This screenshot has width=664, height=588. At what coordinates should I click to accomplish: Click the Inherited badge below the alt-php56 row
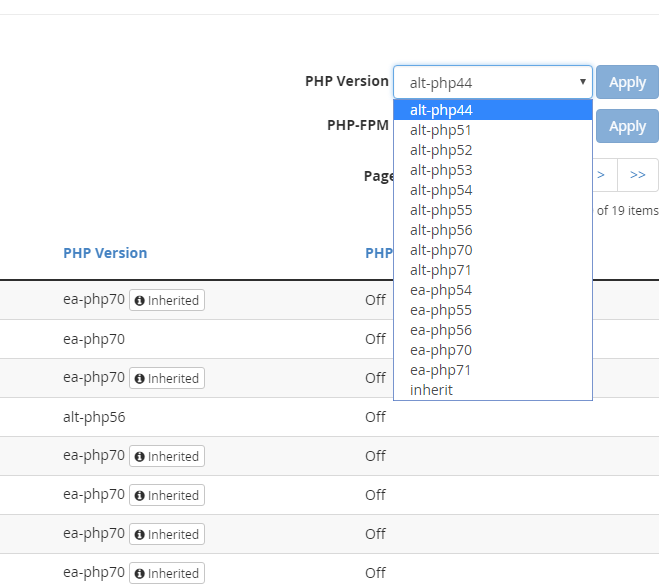pos(167,456)
